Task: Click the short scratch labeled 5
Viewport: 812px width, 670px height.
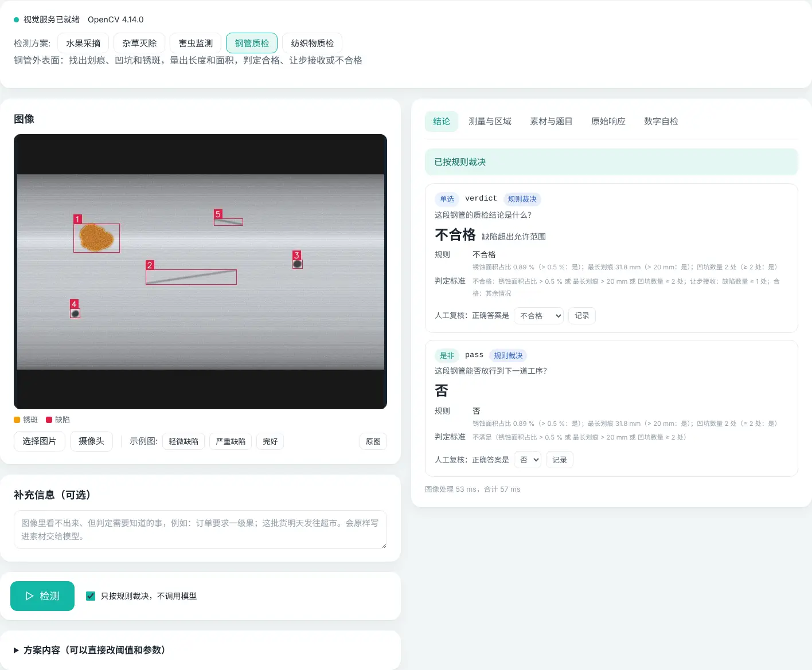Action: pyautogui.click(x=228, y=222)
